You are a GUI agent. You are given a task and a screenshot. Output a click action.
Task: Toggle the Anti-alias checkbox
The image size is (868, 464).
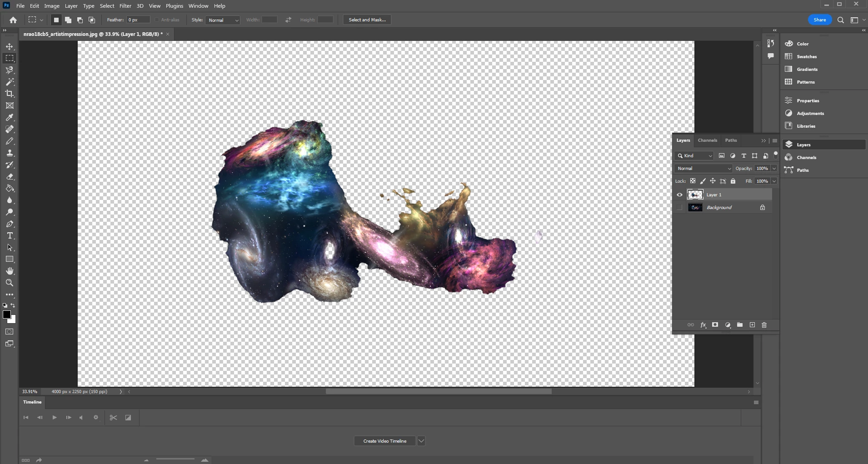157,20
